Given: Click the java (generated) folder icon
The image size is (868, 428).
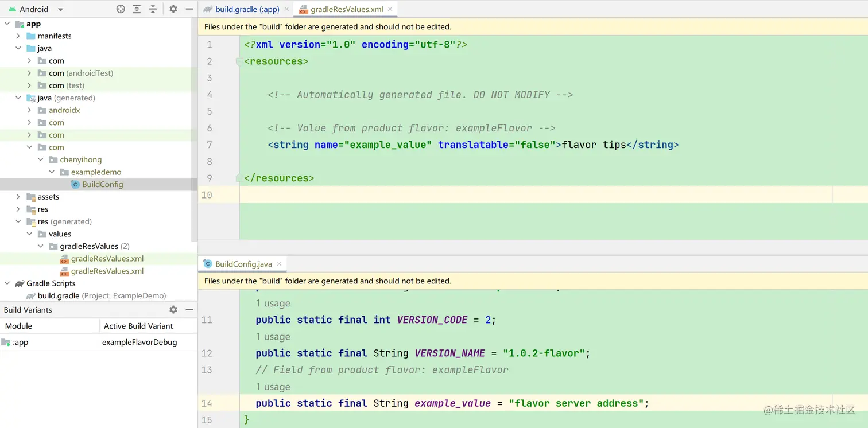Looking at the screenshot, I should tap(31, 98).
